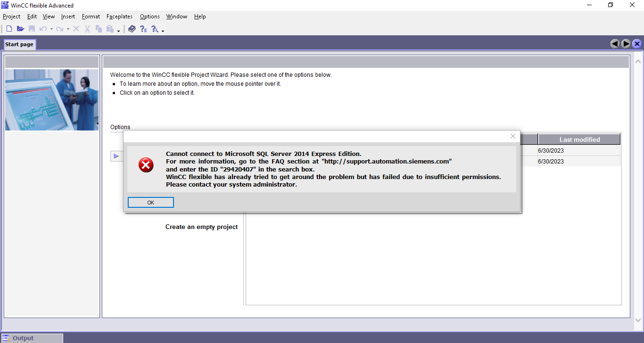Open the View menu
The height and width of the screenshot is (343, 644).
pyautogui.click(x=49, y=16)
